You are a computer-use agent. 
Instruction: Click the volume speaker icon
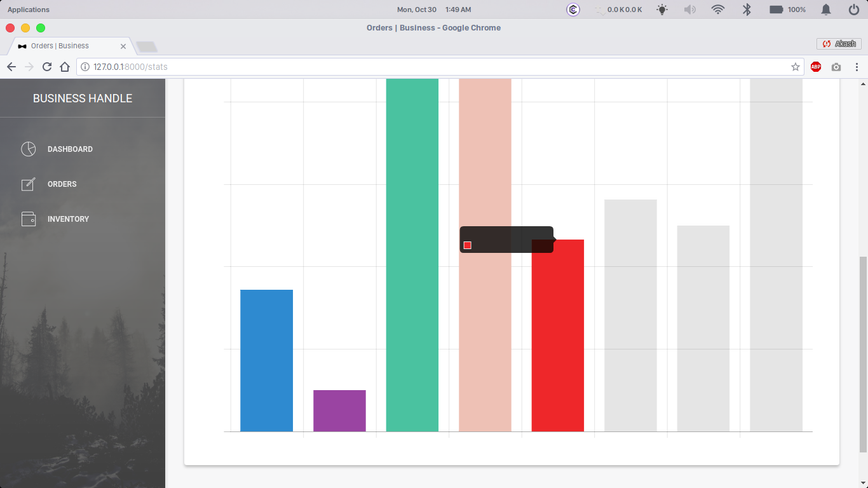[x=689, y=10]
